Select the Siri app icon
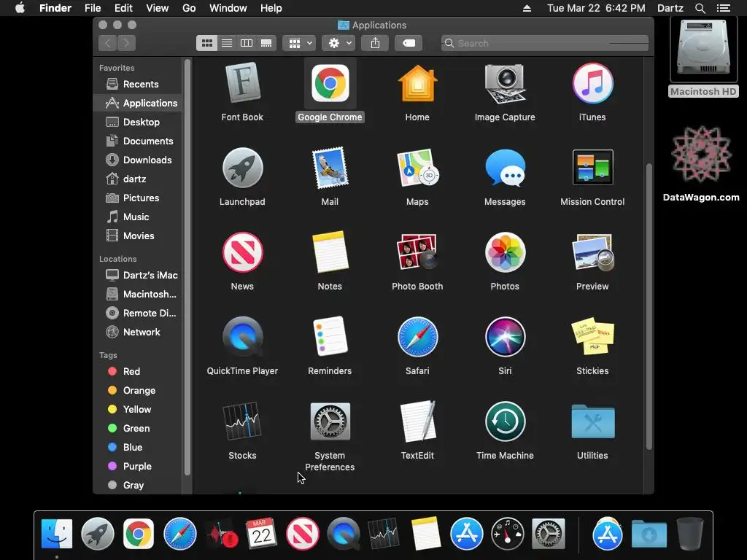Screen dimensions: 747x560 [505, 337]
